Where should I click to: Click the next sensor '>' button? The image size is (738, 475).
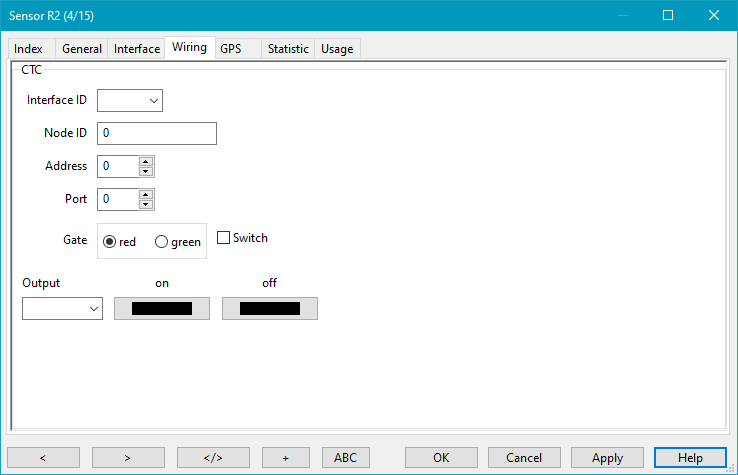(128, 457)
